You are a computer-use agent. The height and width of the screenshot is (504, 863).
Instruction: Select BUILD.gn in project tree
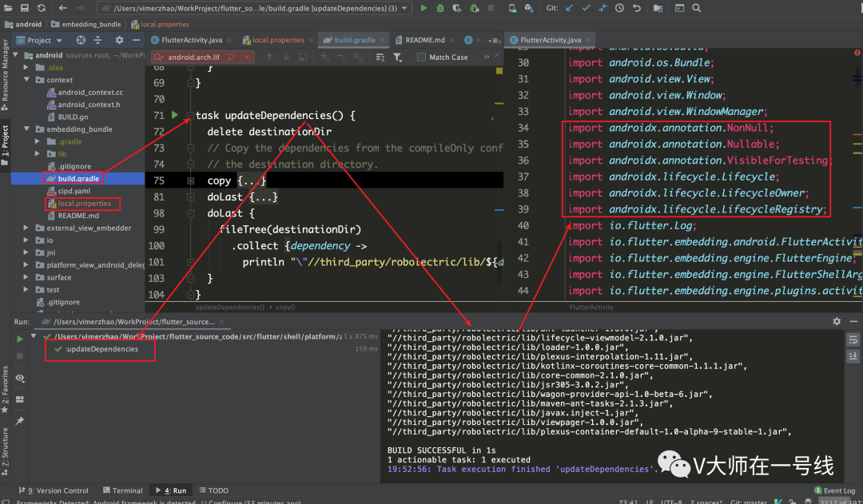(73, 117)
